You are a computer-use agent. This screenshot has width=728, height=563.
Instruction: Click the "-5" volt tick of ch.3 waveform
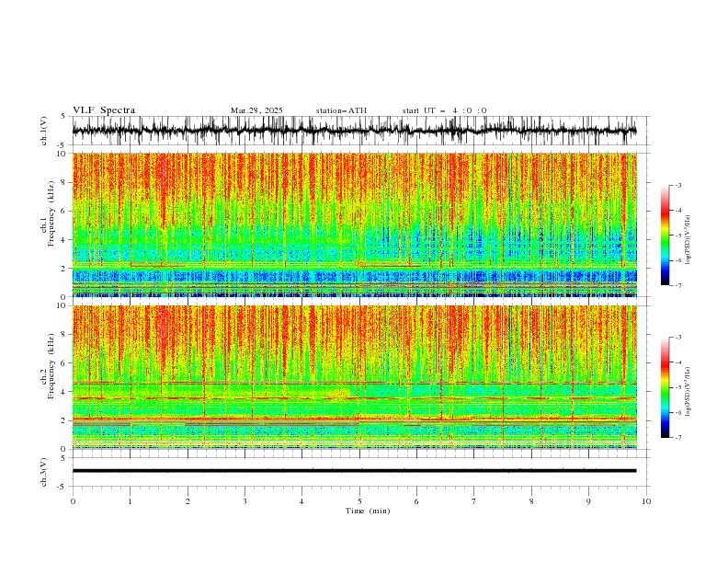coord(63,487)
